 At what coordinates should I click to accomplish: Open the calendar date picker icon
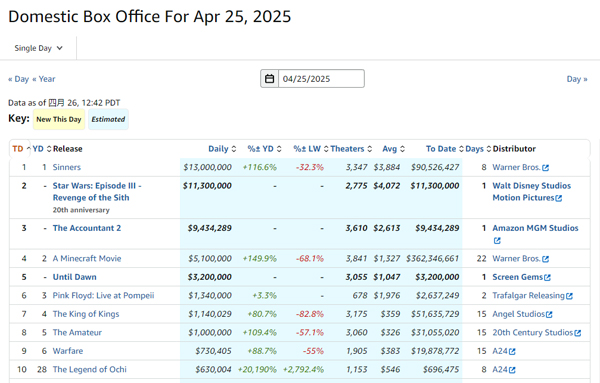pos(269,79)
